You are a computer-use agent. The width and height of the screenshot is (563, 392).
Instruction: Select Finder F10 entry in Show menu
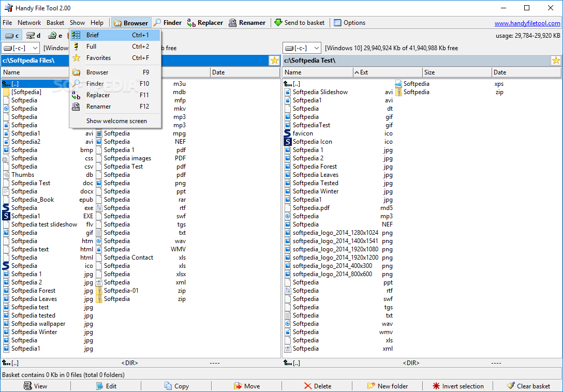(115, 84)
